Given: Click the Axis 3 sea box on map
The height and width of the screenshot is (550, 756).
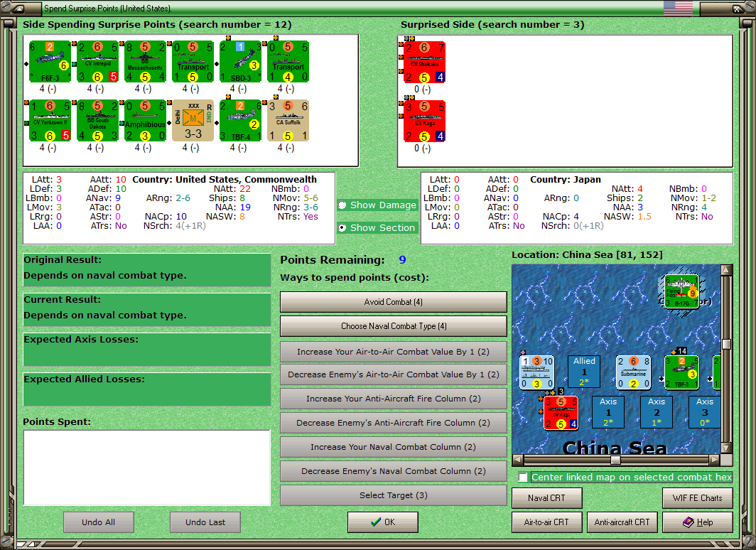Looking at the screenshot, I should pyautogui.click(x=705, y=412).
